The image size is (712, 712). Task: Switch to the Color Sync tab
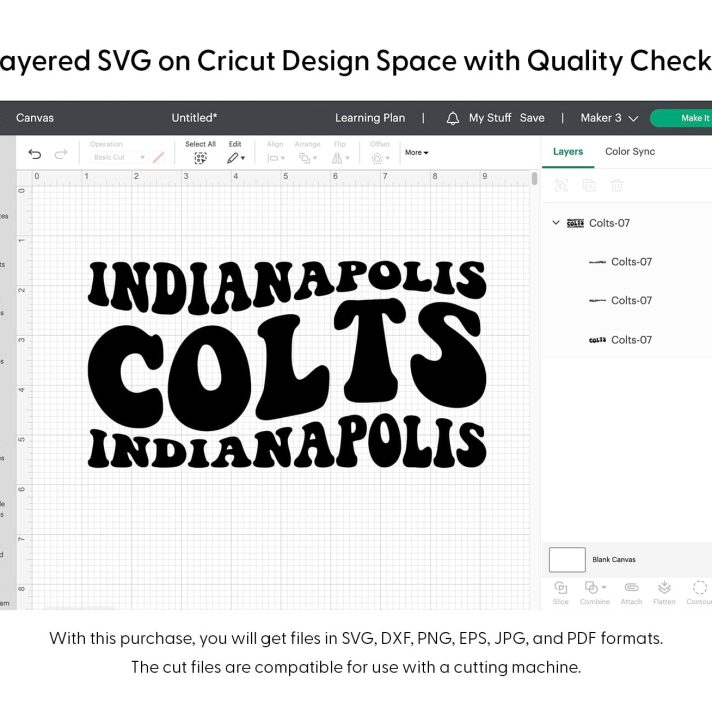point(630,151)
